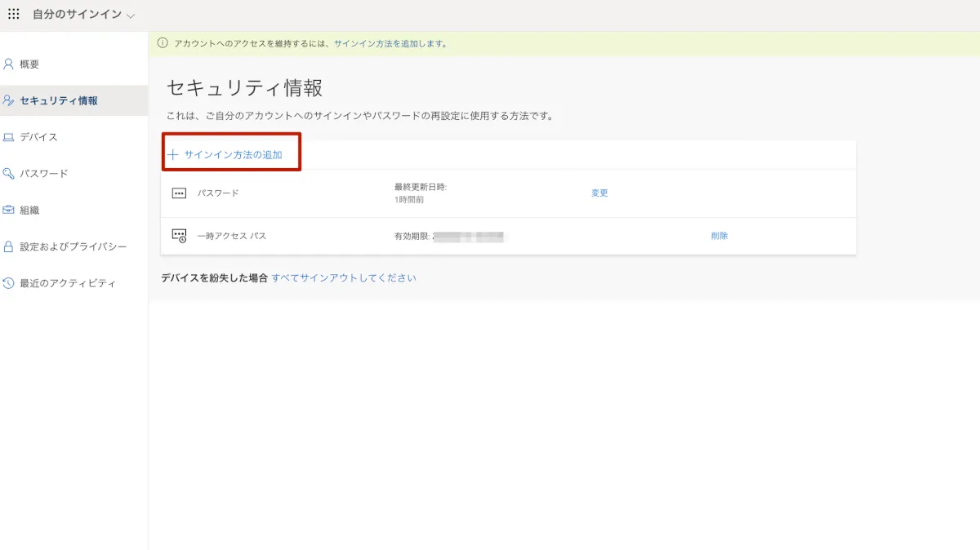This screenshot has height=550, width=980.
Task: Click the デバイス laptop icon
Action: (8, 137)
